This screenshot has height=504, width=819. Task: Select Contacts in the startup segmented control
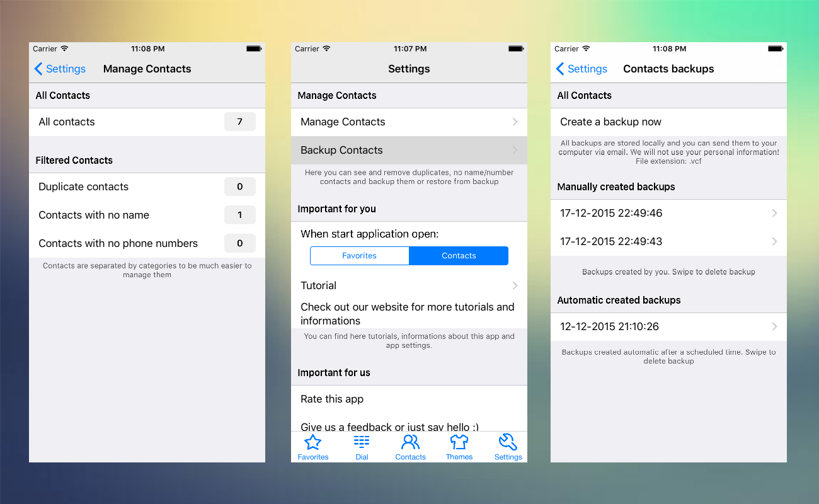point(458,256)
